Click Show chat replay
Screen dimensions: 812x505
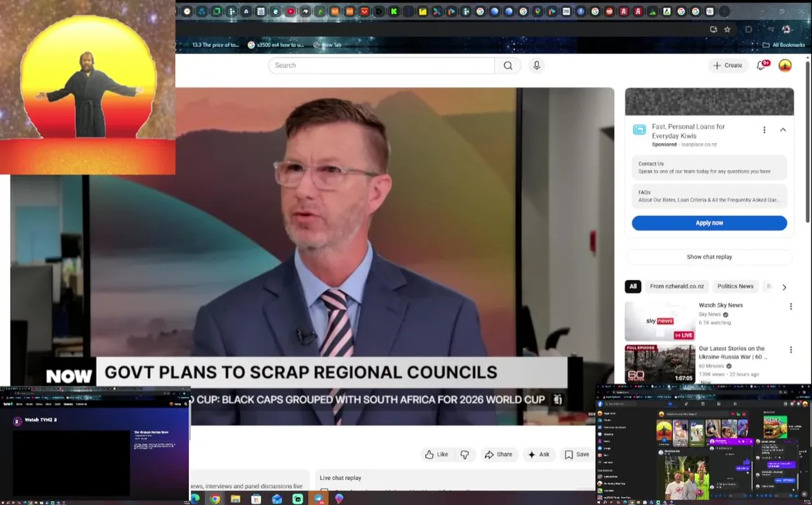[x=709, y=257]
